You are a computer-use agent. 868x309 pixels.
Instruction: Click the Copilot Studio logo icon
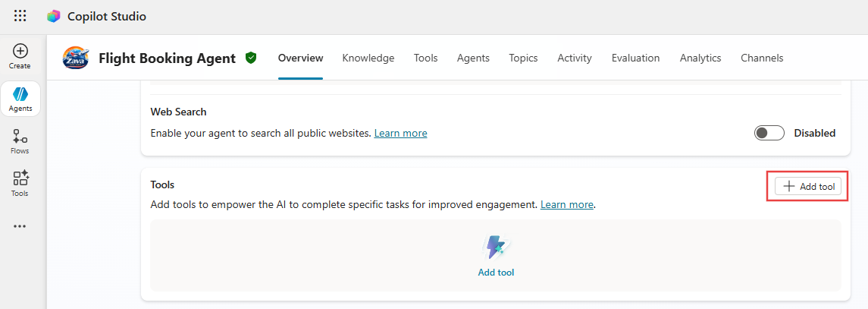click(x=54, y=17)
